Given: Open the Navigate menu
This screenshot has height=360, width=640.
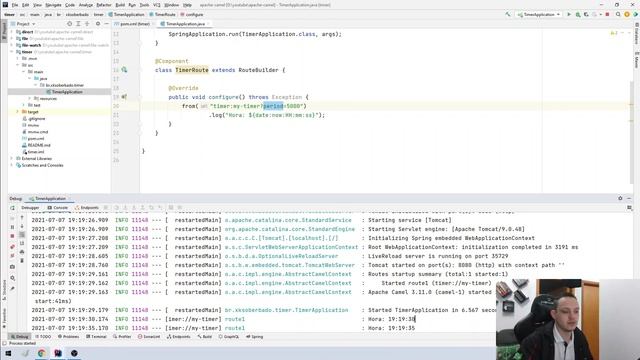Looking at the screenshot, I should tap(53, 5).
